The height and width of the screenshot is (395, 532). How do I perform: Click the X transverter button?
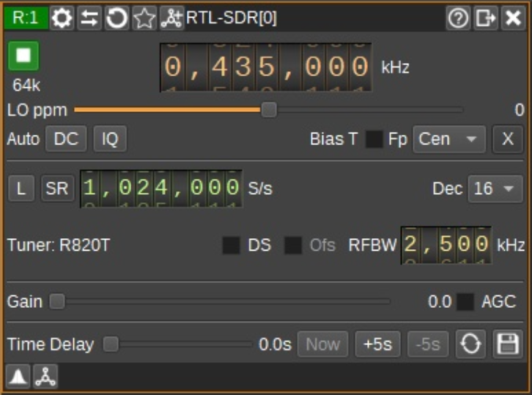[507, 139]
